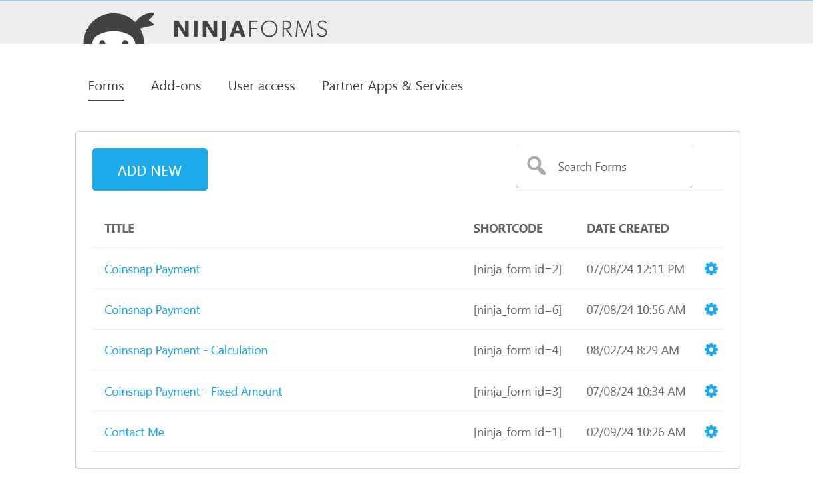Viewport: 813px width, 504px height.
Task: Click the ADD NEW button
Action: coord(150,170)
